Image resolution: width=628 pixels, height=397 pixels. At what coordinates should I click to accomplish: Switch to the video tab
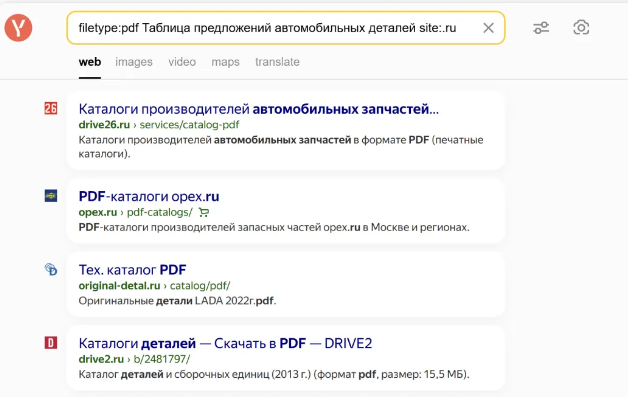tap(182, 62)
